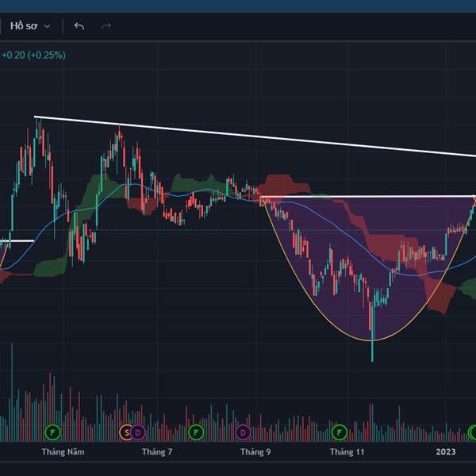Click the green F marker above Tháng Năm
This screenshot has width=476, height=476.
pyautogui.click(x=53, y=432)
